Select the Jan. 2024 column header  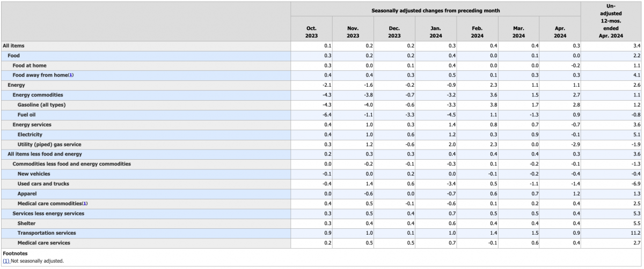point(436,32)
